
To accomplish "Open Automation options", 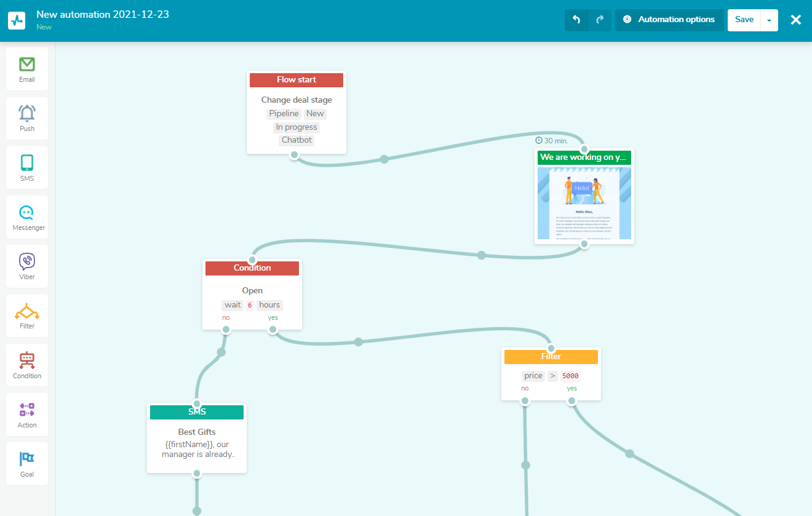I will [669, 20].
